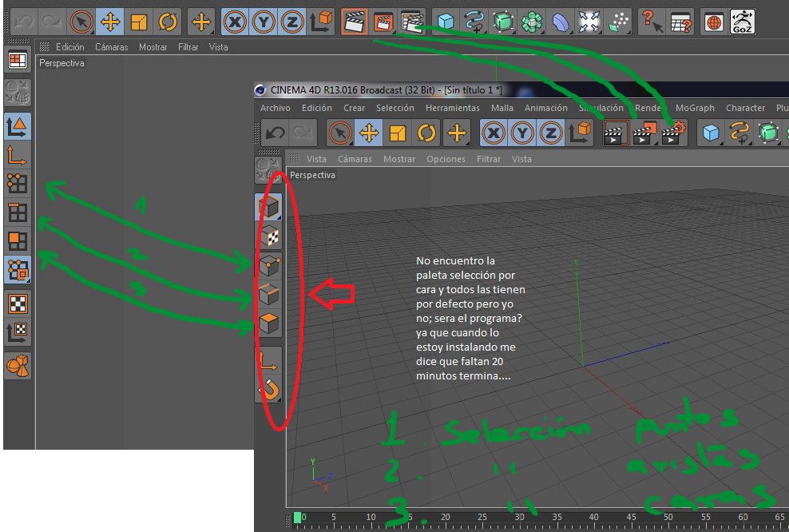Open spline tools group in back window
This screenshot has width=789, height=532.
coord(474,22)
